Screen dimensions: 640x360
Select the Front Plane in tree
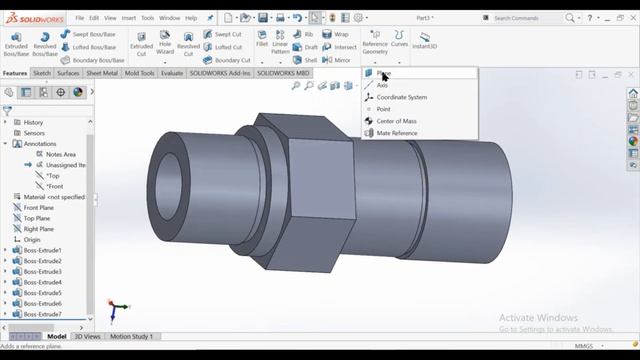(38, 207)
